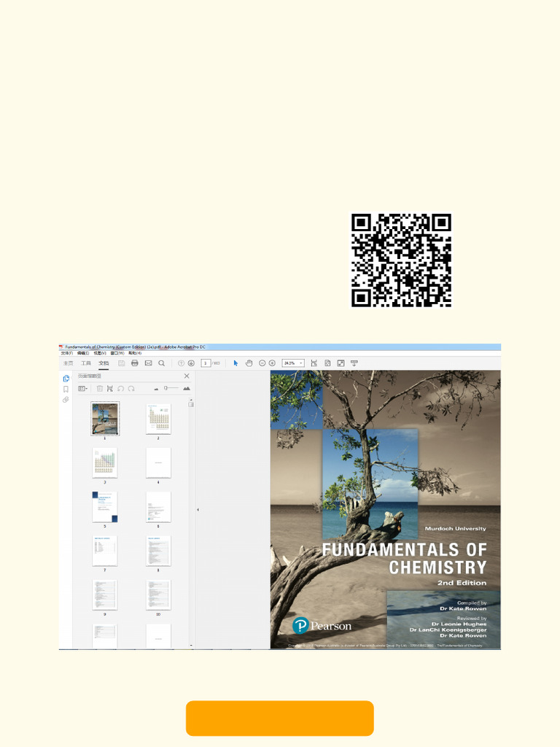
Task: Click the Search magnifier icon
Action: click(x=161, y=363)
